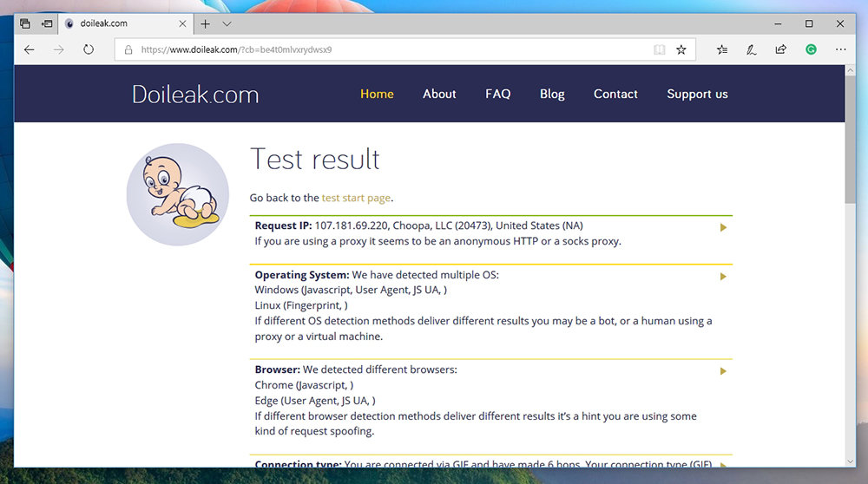Minimize the Edge browser window
The height and width of the screenshot is (484, 868).
778,23
